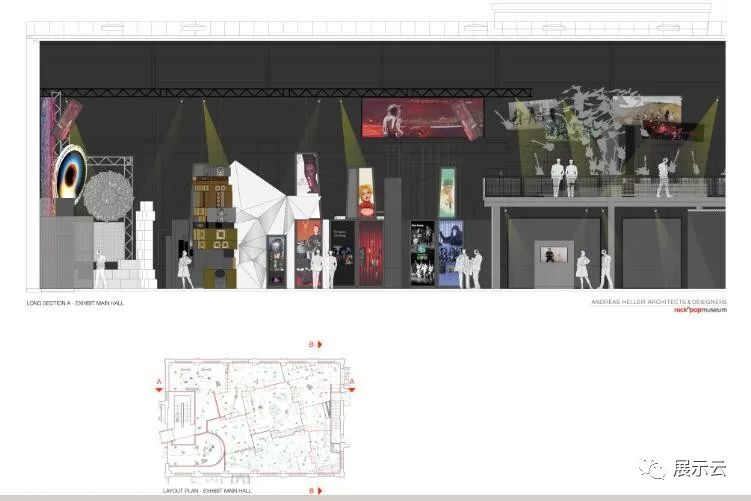Image resolution: width=751 pixels, height=501 pixels.
Task: Click the blue poster beside the black-and-white posters
Action: (450, 253)
